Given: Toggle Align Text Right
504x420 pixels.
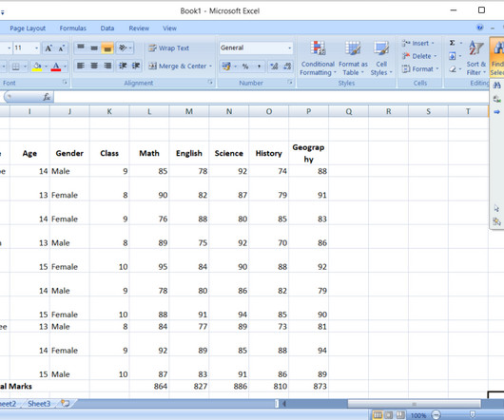Looking at the screenshot, I should click(107, 66).
